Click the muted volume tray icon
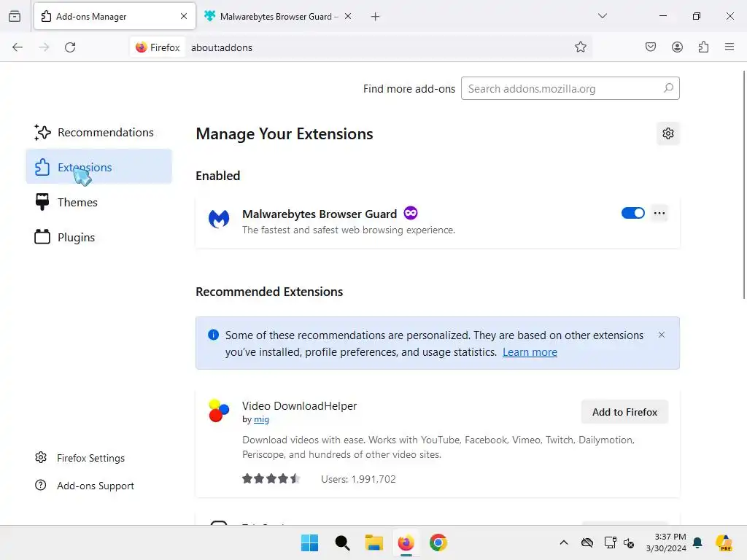This screenshot has width=747, height=560. [629, 542]
